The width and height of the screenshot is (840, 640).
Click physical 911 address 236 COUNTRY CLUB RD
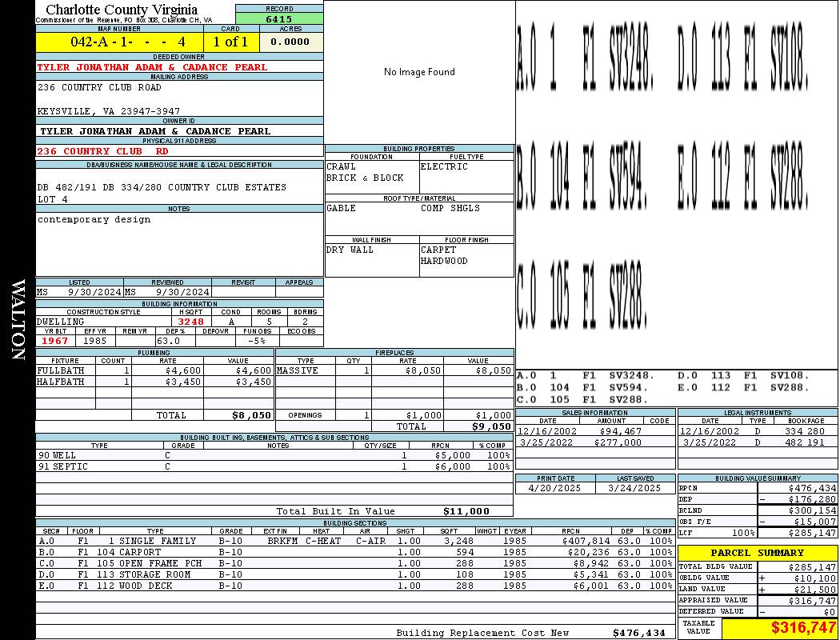[x=102, y=151]
